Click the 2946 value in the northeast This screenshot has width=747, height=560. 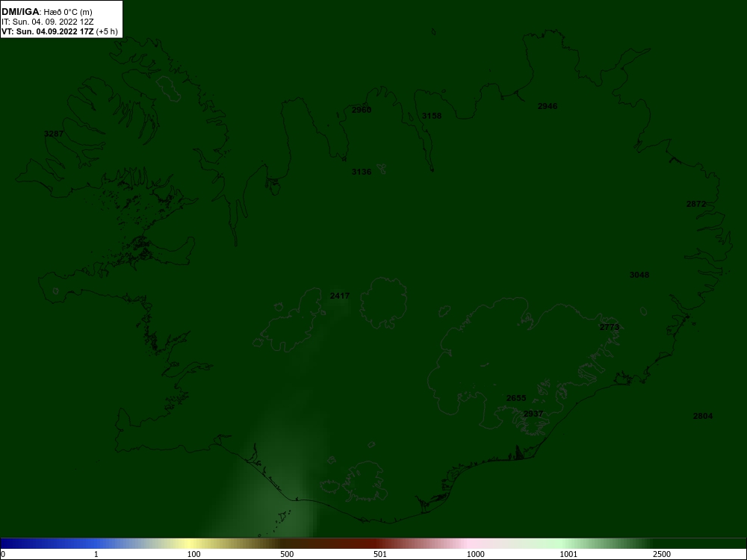click(x=548, y=106)
